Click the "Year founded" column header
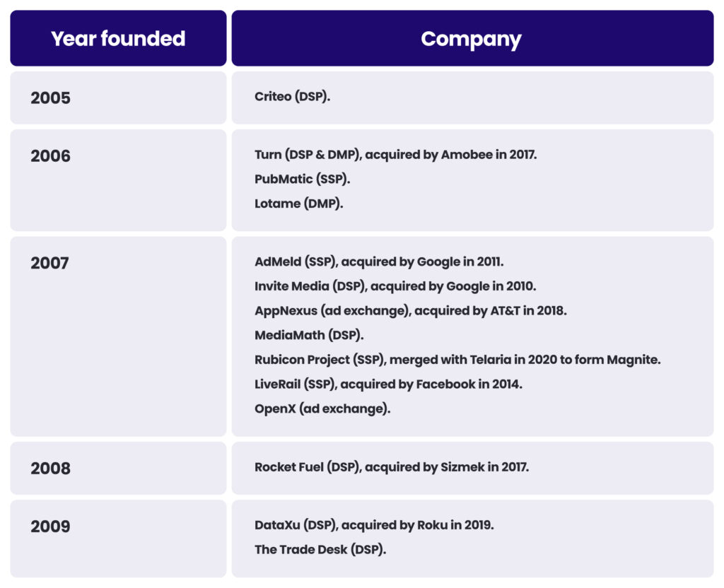The height and width of the screenshot is (588, 724). [118, 38]
